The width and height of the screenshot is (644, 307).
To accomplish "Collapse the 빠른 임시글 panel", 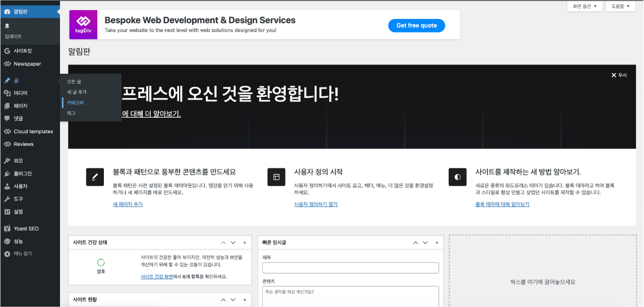I will [437, 243].
